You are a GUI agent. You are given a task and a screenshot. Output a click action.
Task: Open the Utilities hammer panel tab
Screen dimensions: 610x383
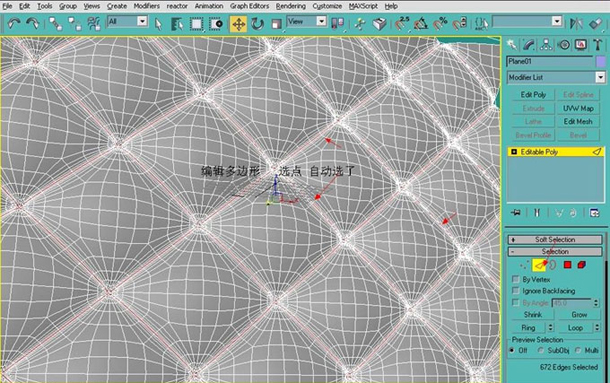click(x=597, y=45)
